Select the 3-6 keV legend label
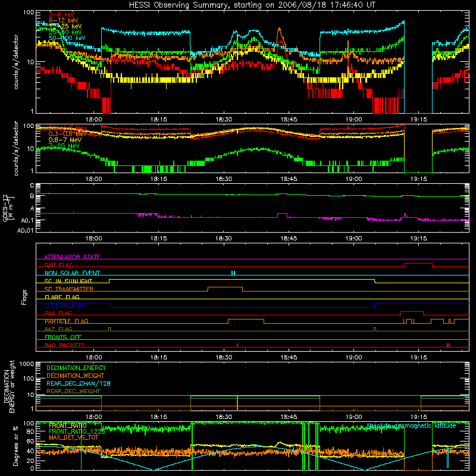Screen dimensions: 476x476 tap(61, 14)
